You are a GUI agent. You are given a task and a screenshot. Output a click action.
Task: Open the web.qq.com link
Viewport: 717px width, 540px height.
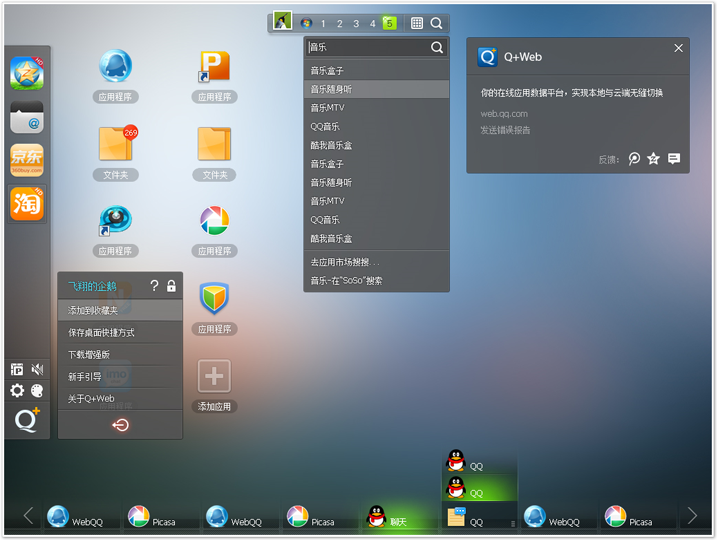(x=504, y=114)
